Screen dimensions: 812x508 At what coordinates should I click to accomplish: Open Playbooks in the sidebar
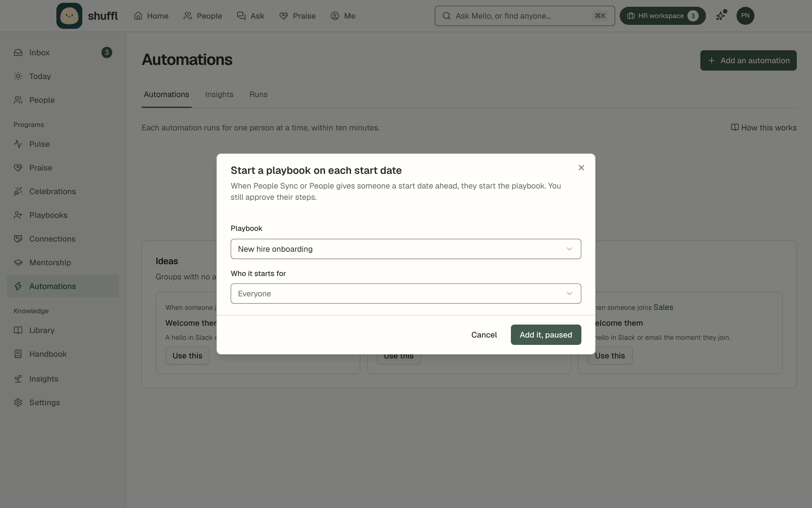(x=63, y=215)
